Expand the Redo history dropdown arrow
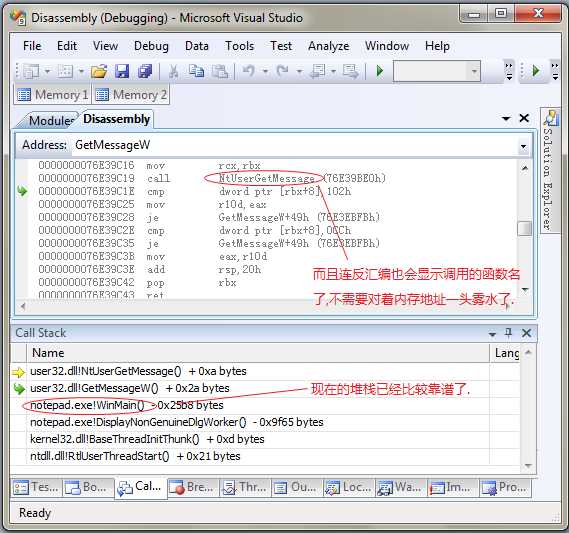Screen dimensions: 569x533 (299, 71)
